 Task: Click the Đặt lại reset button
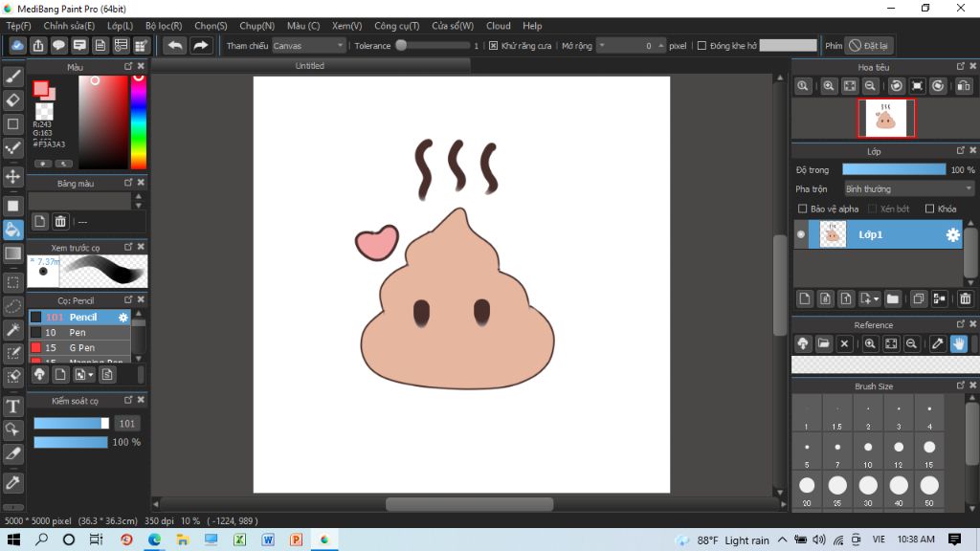[869, 46]
